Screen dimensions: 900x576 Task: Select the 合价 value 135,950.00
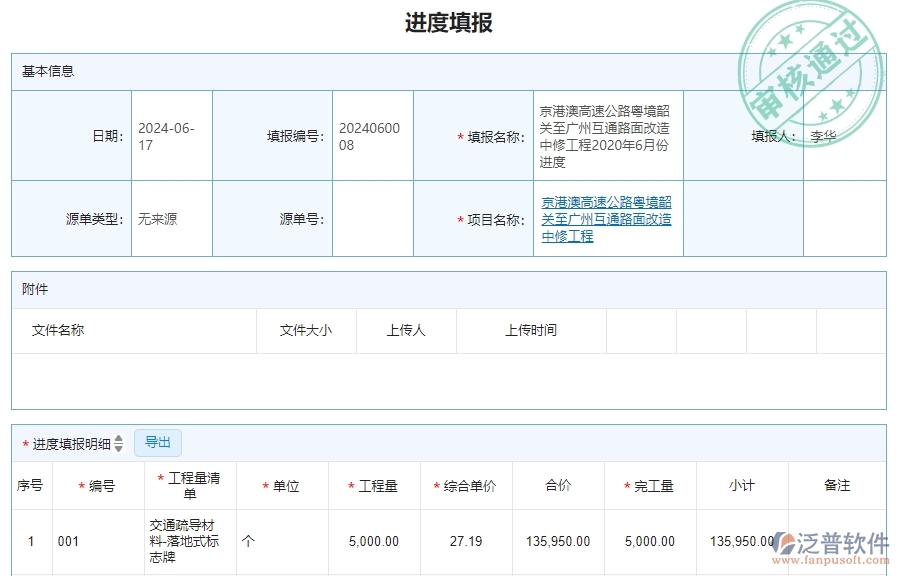coord(558,541)
